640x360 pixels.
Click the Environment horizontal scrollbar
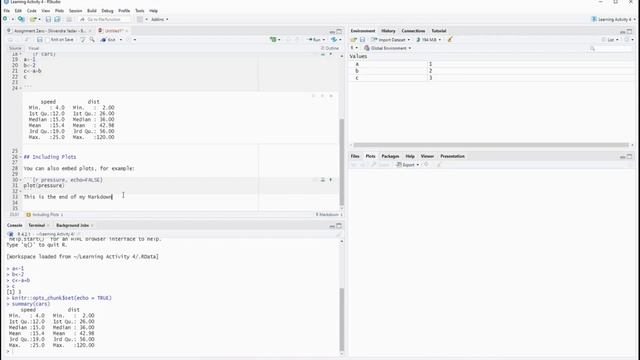pyautogui.click(x=491, y=145)
